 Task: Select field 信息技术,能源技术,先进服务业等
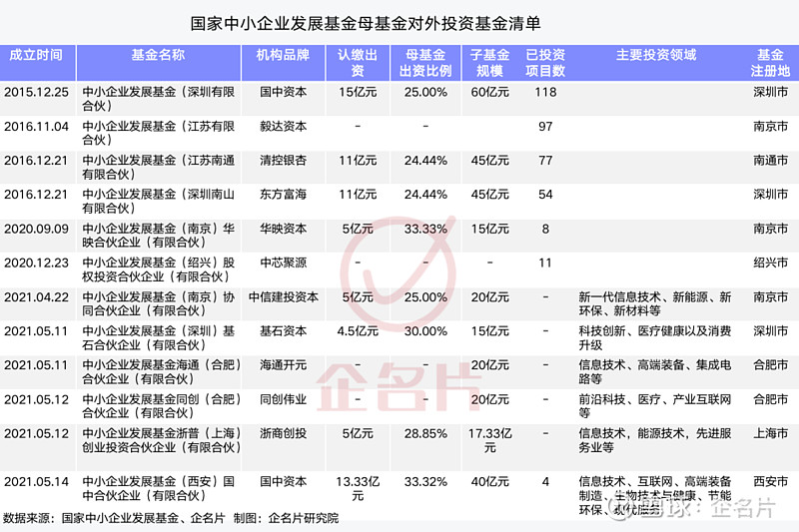point(655,440)
